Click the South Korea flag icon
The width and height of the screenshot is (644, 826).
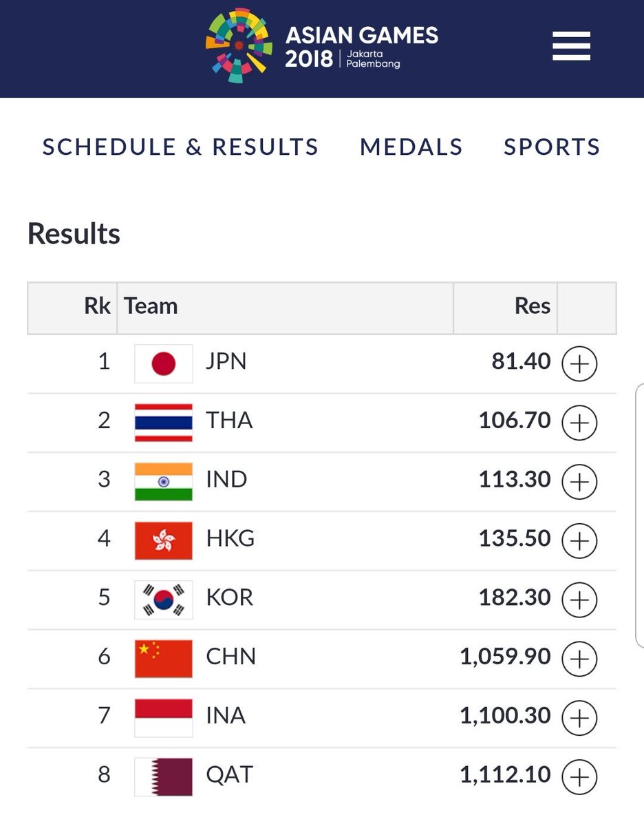click(x=164, y=600)
